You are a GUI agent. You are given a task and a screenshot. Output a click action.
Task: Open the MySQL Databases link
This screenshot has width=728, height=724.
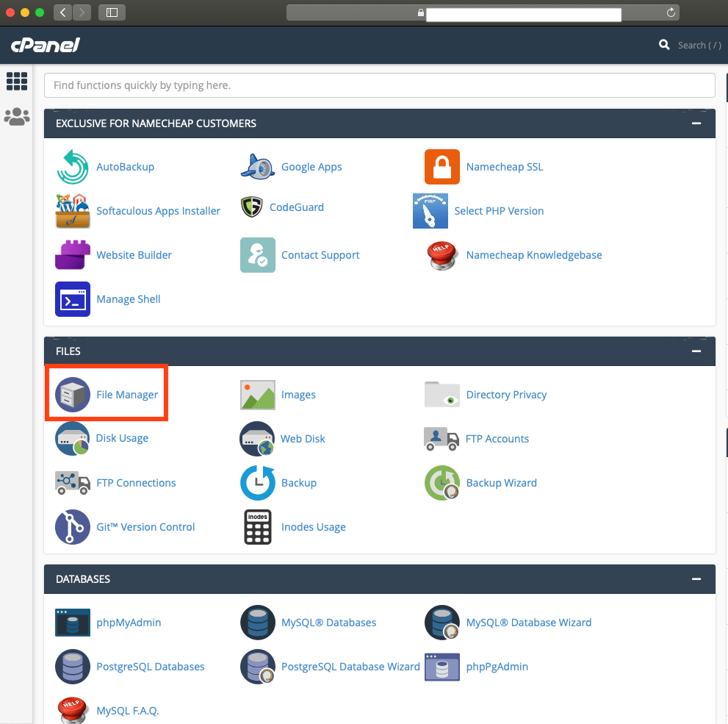click(x=328, y=623)
